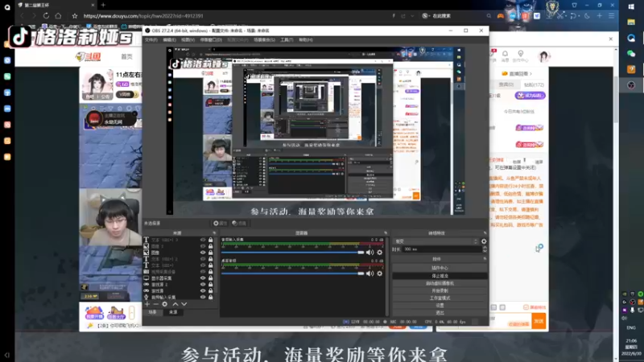Viewport: 644px width, 362px height.
Task: Open the 编辑(E) menu in OBS
Action: point(169,39)
